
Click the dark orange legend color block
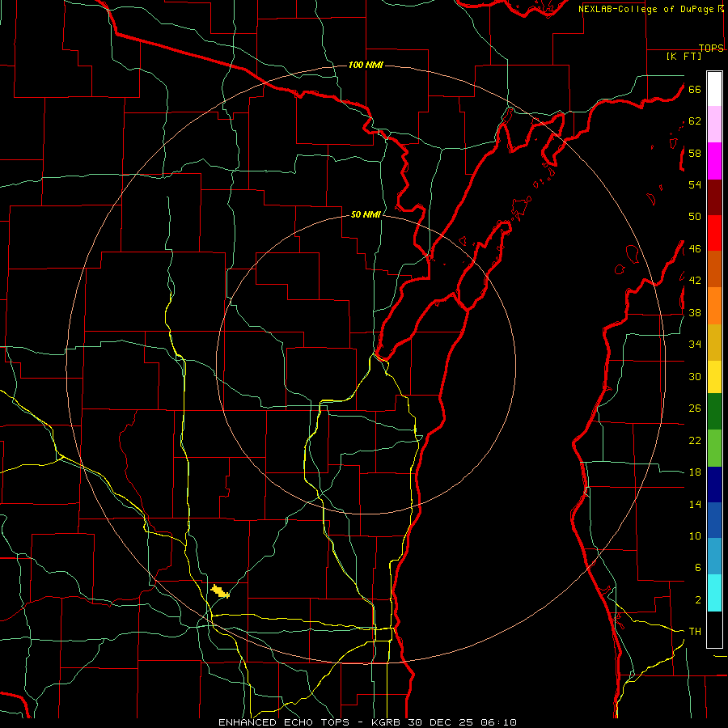tap(714, 269)
